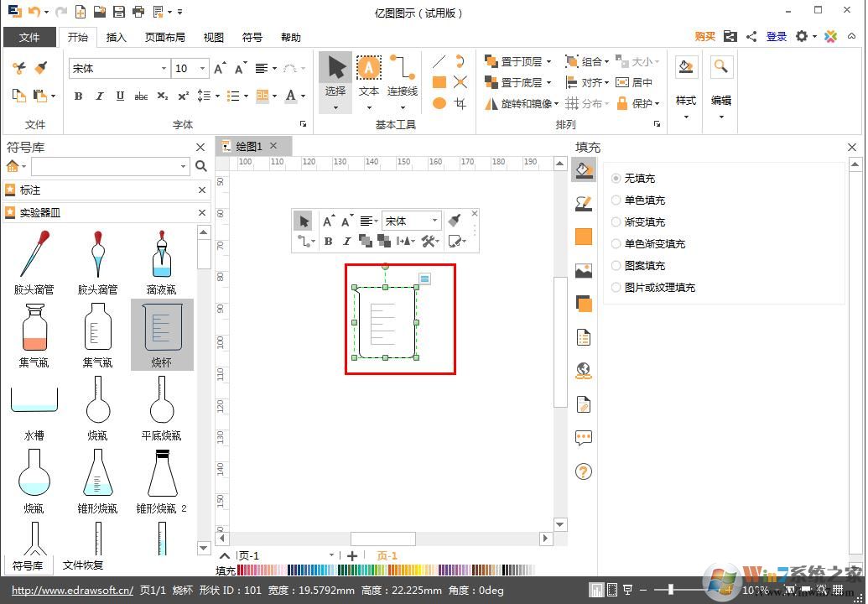This screenshot has height=604, width=868.
Task: Click the 登录 login link
Action: point(776,36)
